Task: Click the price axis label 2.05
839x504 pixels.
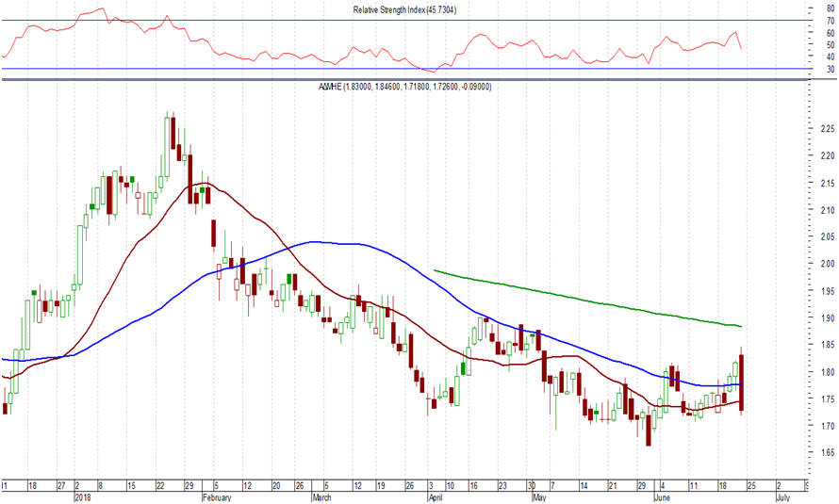Action: 828,236
